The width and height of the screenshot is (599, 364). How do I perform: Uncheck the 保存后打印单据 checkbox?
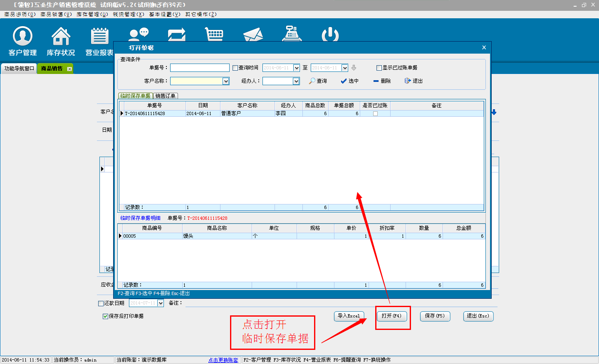106,316
